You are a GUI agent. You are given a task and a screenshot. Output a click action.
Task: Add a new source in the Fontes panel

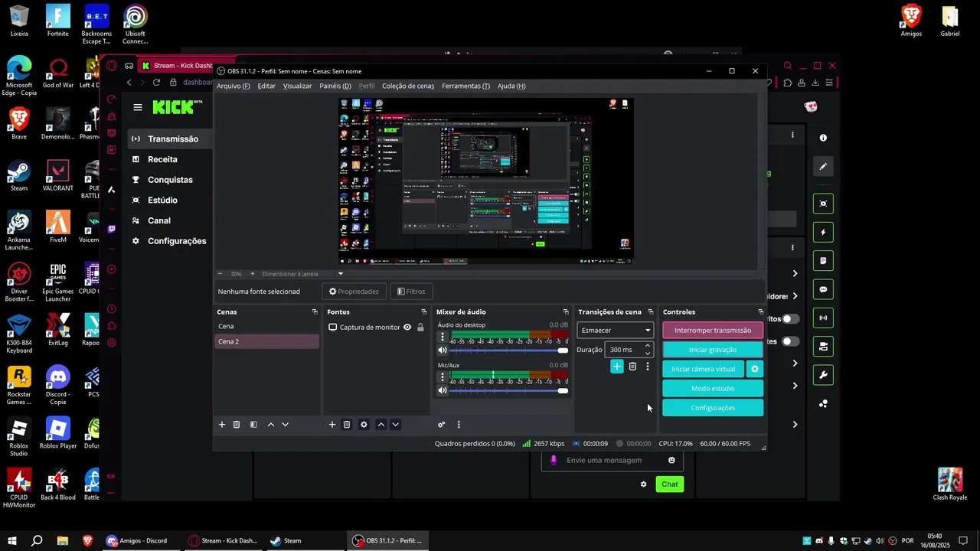(332, 425)
